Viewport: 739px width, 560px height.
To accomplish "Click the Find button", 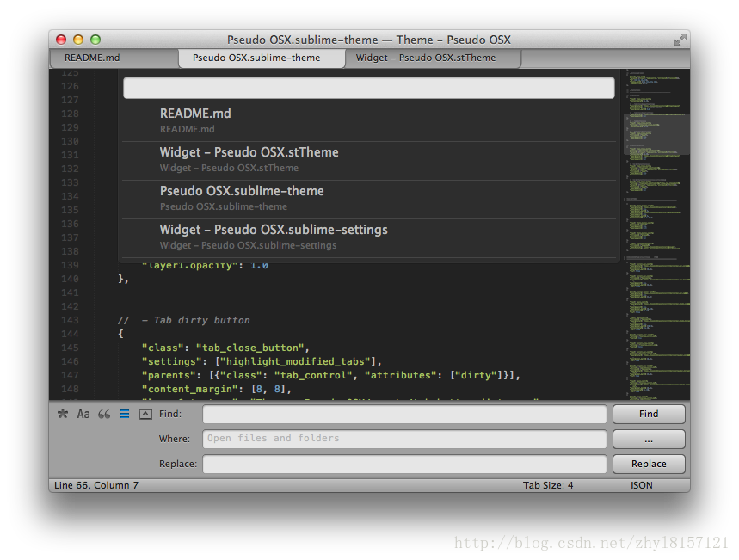I will 649,415.
